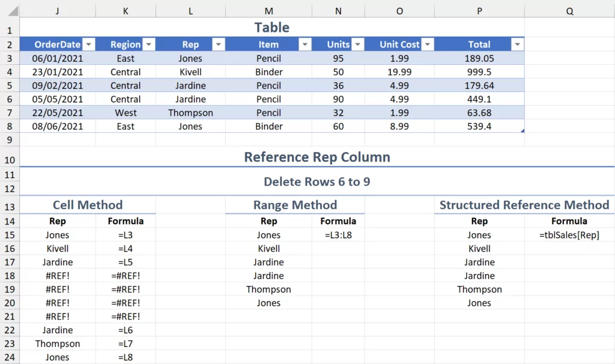This screenshot has height=364, width=615.
Task: Select row 9 header
Action: click(x=9, y=139)
